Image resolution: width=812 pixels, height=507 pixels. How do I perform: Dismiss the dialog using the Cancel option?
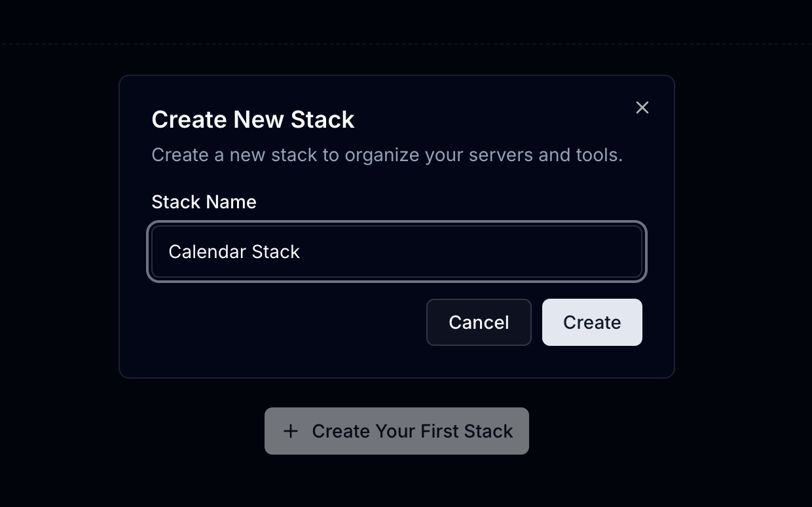tap(479, 322)
